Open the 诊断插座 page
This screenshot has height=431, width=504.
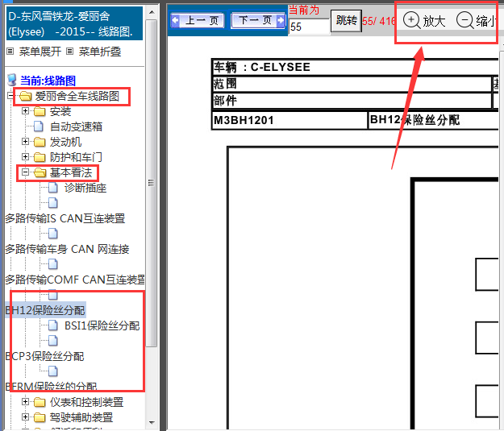(x=85, y=188)
